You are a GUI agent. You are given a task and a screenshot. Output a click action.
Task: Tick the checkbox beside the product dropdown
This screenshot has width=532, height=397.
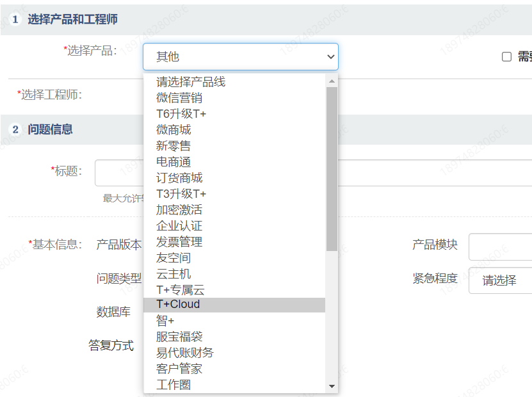click(x=506, y=56)
